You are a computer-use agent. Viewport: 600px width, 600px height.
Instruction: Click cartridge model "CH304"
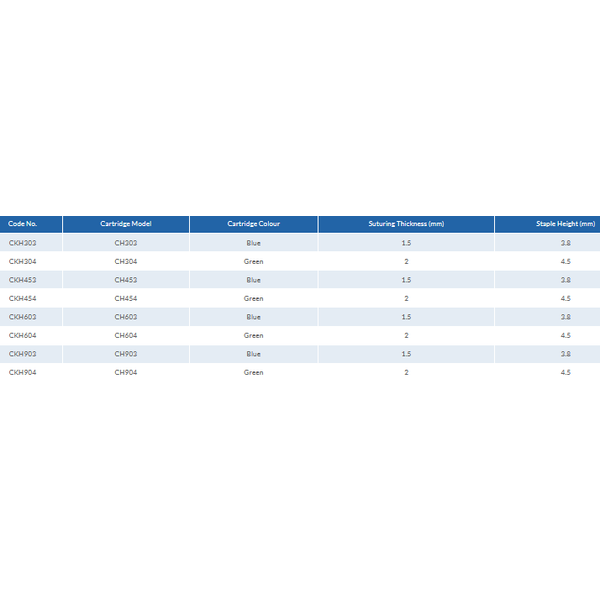(x=126, y=261)
